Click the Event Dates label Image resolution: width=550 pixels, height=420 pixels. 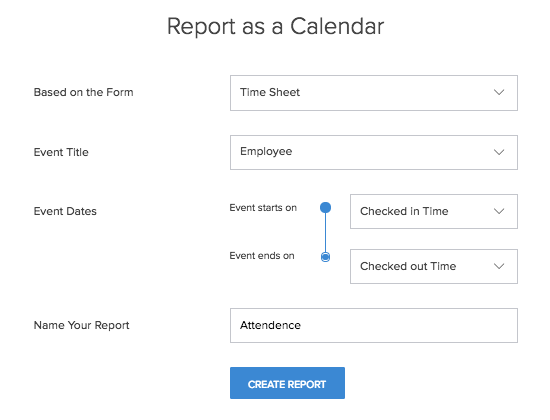[65, 211]
